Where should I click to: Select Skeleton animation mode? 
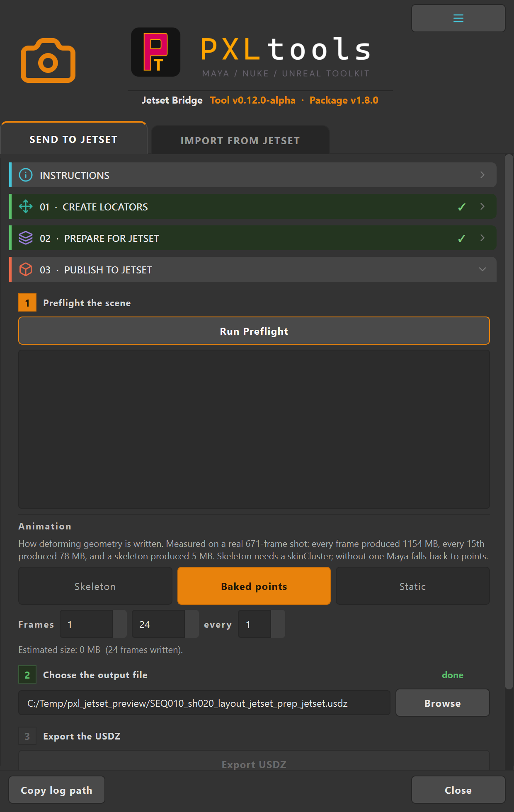[x=95, y=586]
